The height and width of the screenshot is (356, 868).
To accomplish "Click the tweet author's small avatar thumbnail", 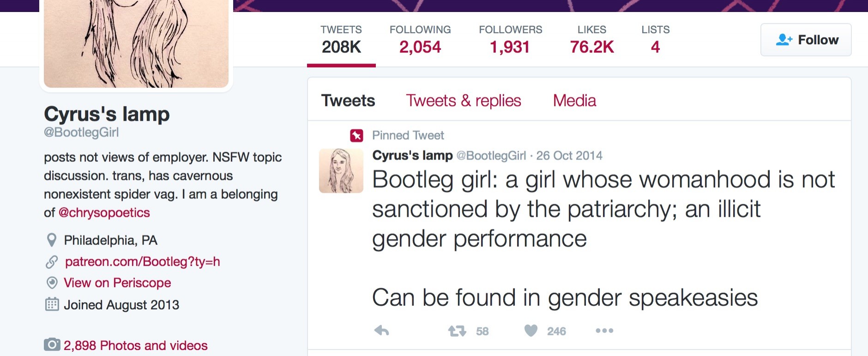I will (341, 171).
